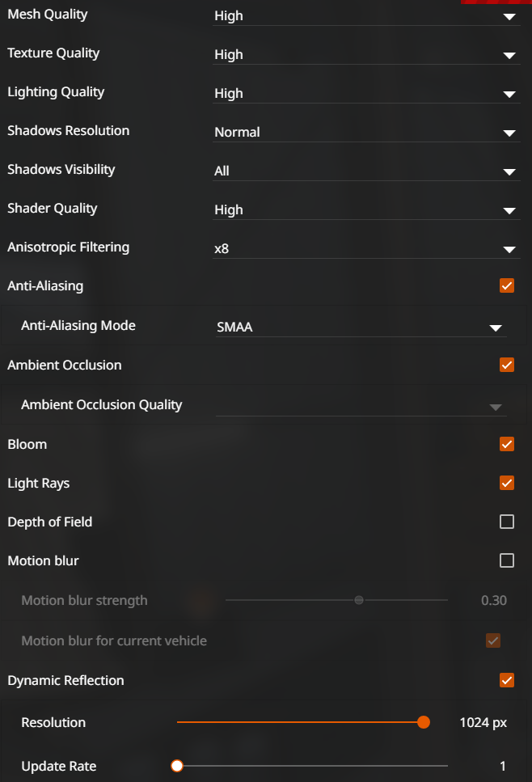Turn off the Bloom checkbox
Image resolution: width=532 pixels, height=782 pixels.
tap(507, 444)
